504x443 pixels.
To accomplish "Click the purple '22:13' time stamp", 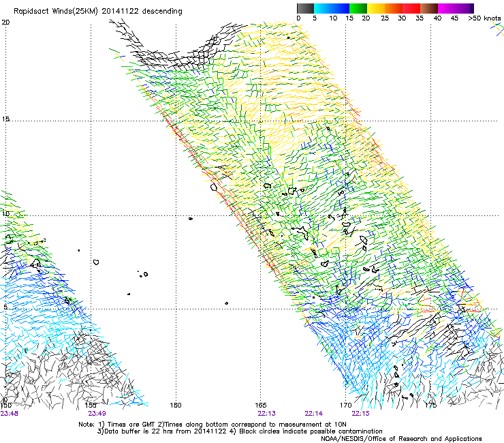I will click(266, 414).
